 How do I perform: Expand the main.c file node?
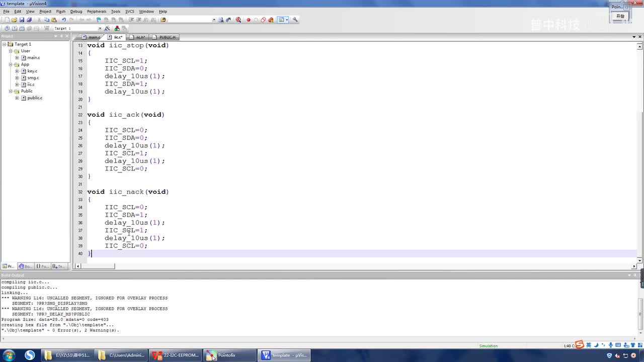tap(17, 58)
